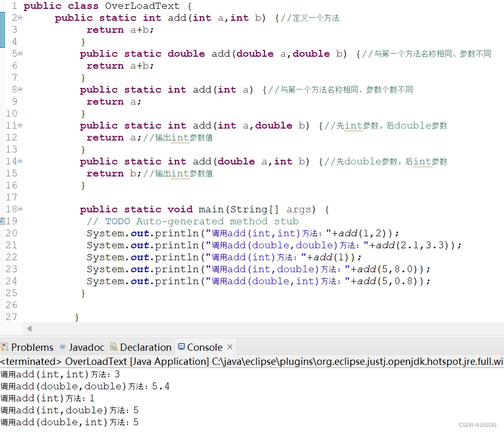This screenshot has width=504, height=432.
Task: Click the add(1) call on line 22
Action: [x=334, y=257]
